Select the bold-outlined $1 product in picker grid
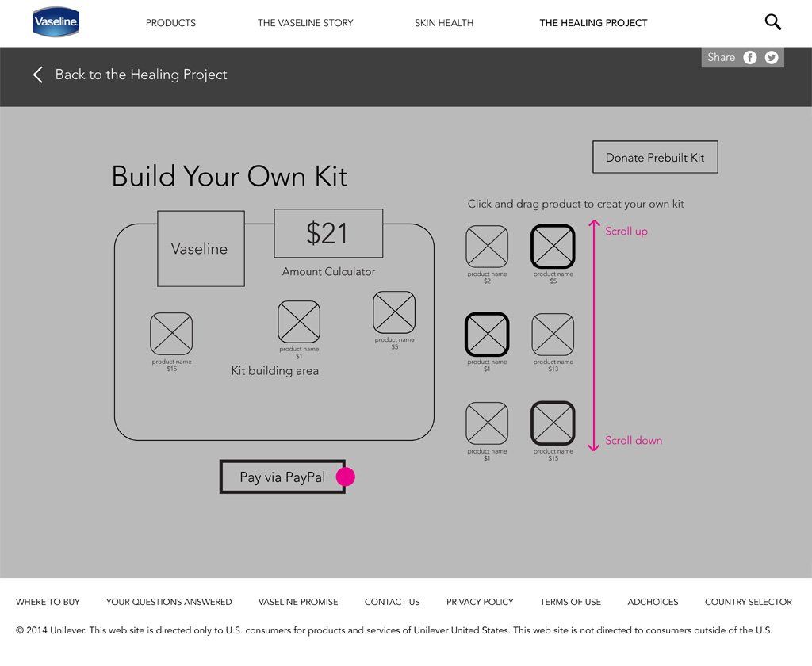The height and width of the screenshot is (666, 812). tap(487, 335)
